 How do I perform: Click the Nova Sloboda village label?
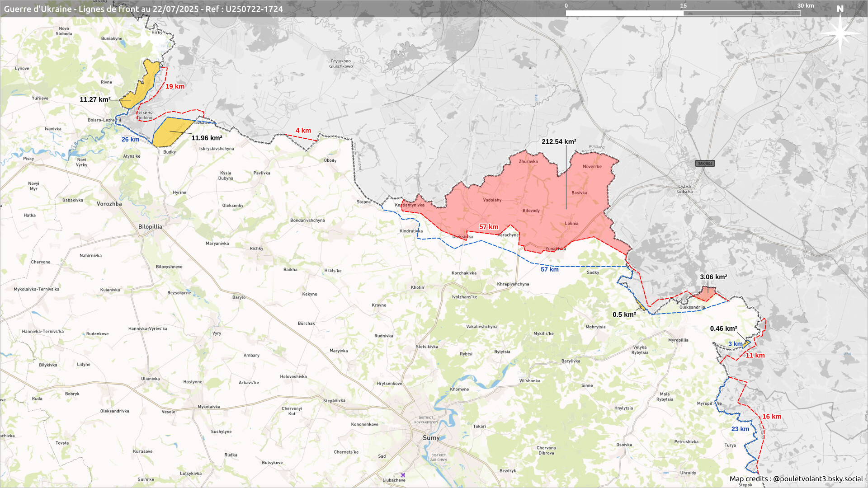64,31
